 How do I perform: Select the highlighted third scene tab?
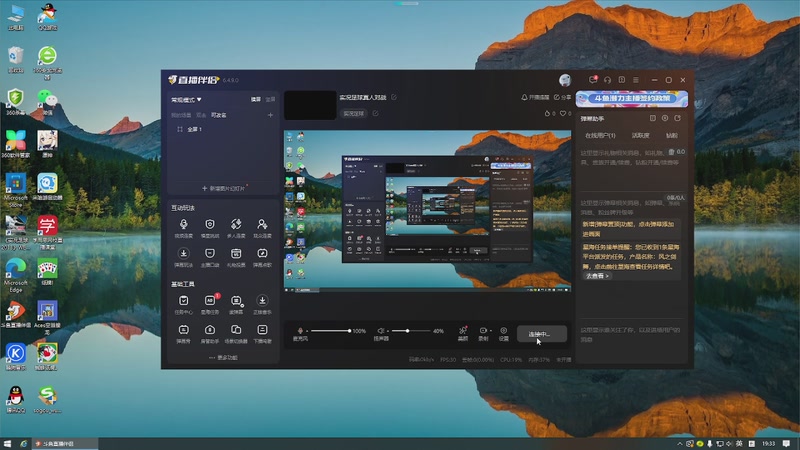[219, 115]
